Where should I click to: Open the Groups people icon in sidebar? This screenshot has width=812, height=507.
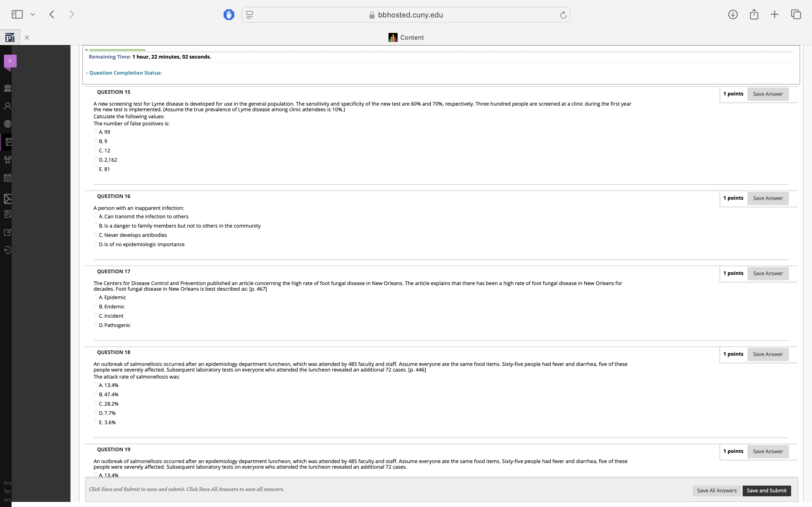tap(8, 160)
